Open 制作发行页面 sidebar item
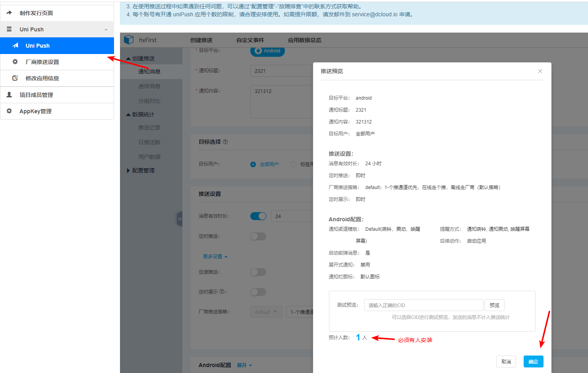Screen dimensions: 588x373 [57, 13]
